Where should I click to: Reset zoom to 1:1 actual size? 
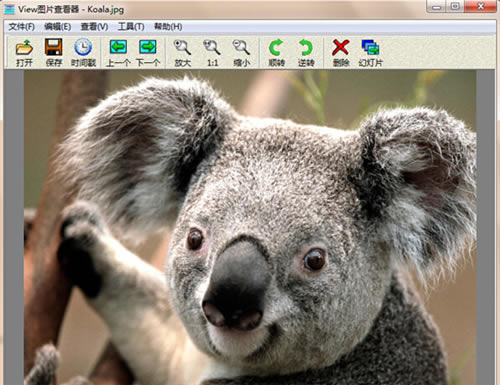[x=212, y=52]
